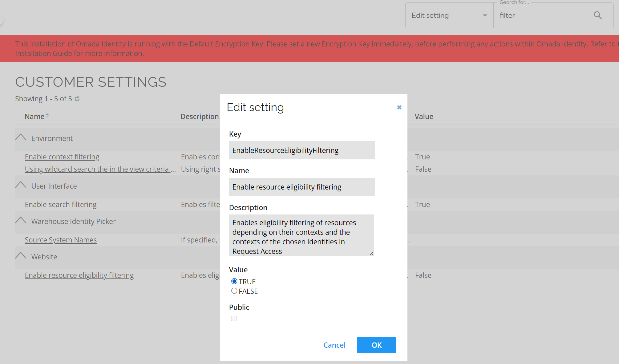Collapse the User Interface group
This screenshot has height=364, width=619.
coord(21,185)
